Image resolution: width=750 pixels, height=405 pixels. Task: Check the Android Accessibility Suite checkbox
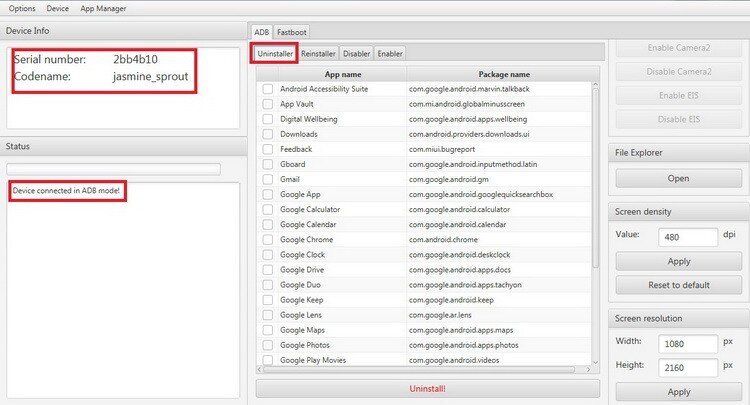pos(268,89)
